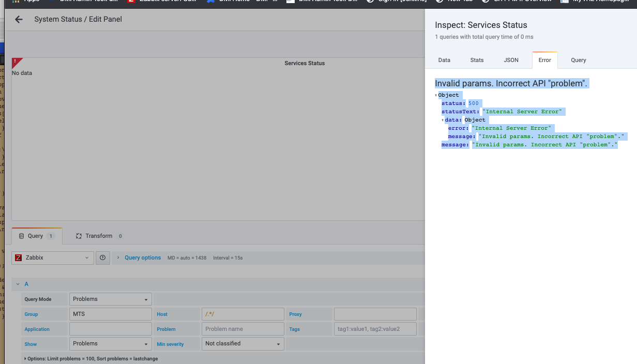This screenshot has width=637, height=364.
Task: Click the Group label
Action: 31,314
